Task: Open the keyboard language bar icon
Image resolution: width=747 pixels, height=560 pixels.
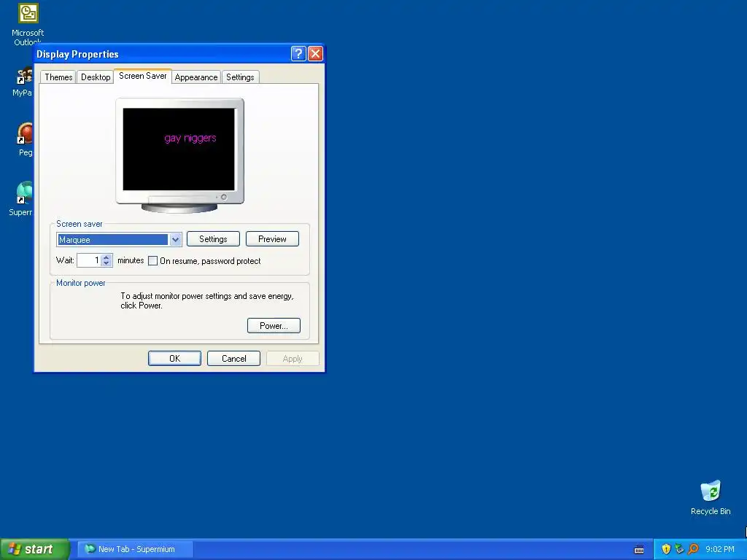Action: coord(639,550)
